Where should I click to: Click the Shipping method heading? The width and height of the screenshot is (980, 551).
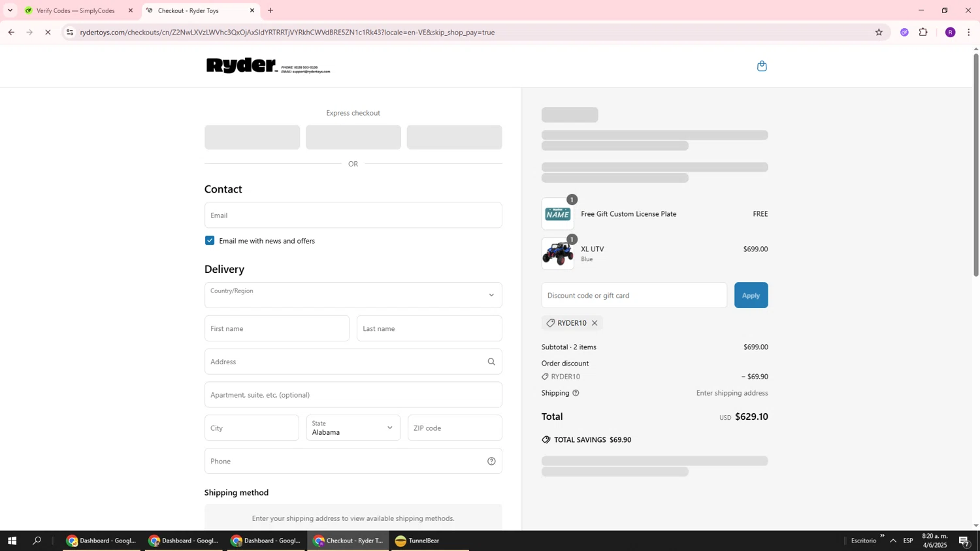click(237, 492)
